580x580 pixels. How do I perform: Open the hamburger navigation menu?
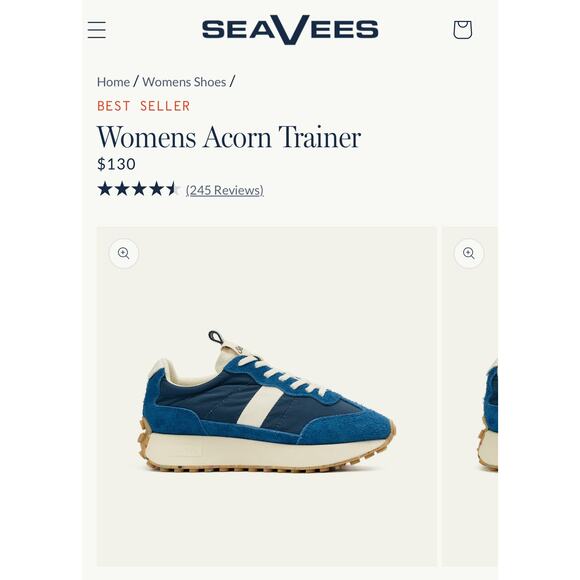coord(97,30)
